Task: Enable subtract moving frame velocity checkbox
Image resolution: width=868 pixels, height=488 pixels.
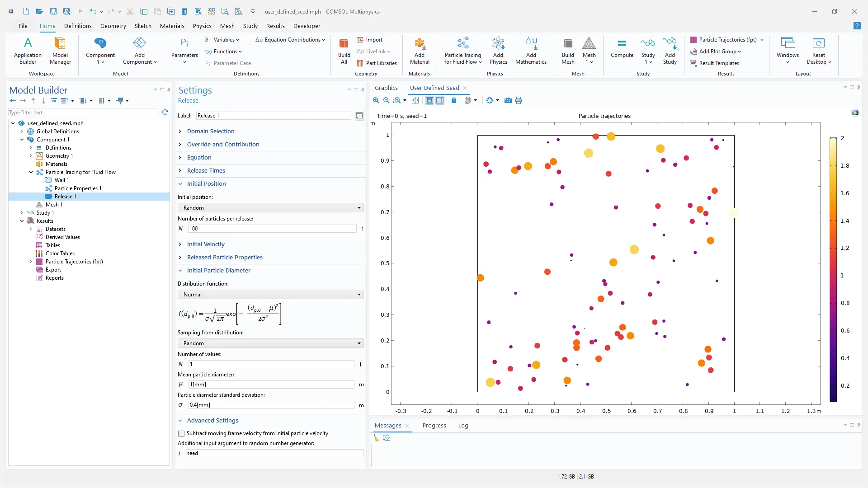Action: (x=181, y=433)
